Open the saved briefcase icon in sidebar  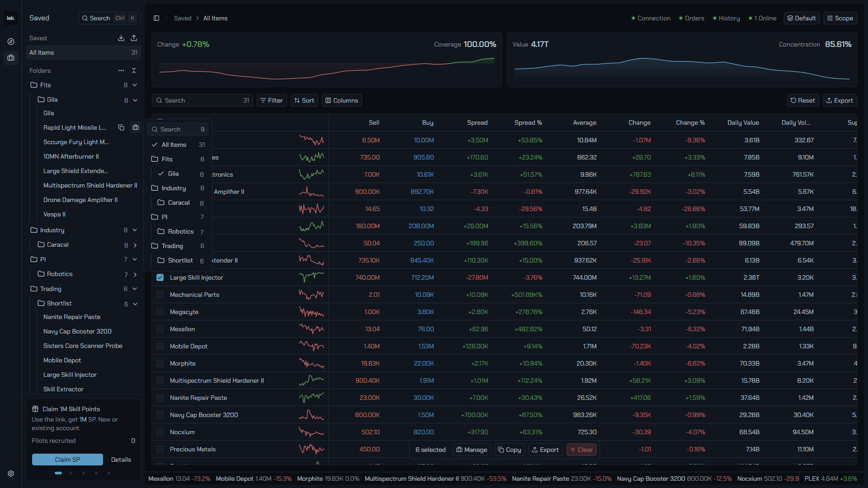[11, 58]
